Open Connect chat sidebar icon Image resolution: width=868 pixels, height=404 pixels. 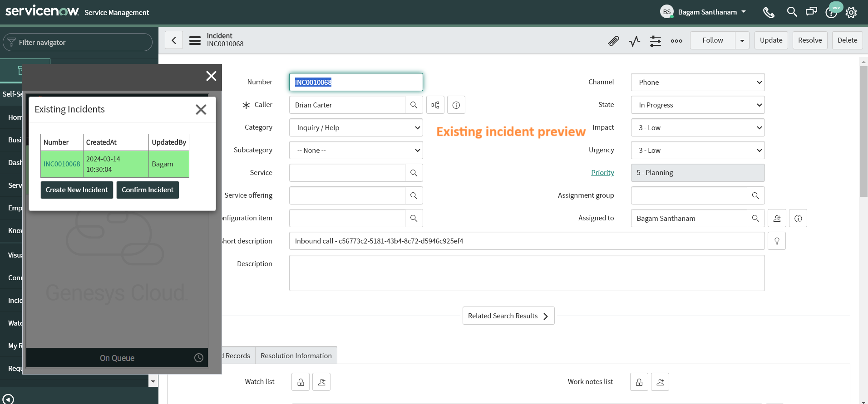(x=811, y=12)
